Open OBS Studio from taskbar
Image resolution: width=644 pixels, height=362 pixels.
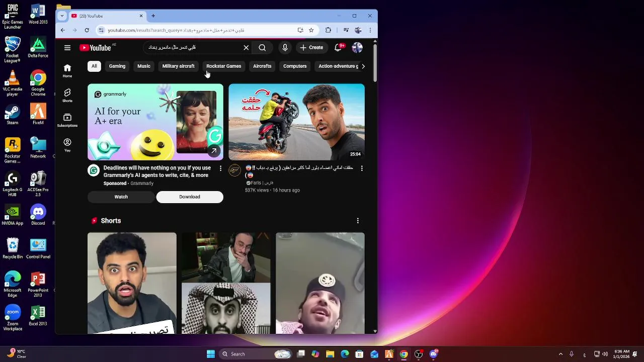pos(419,354)
